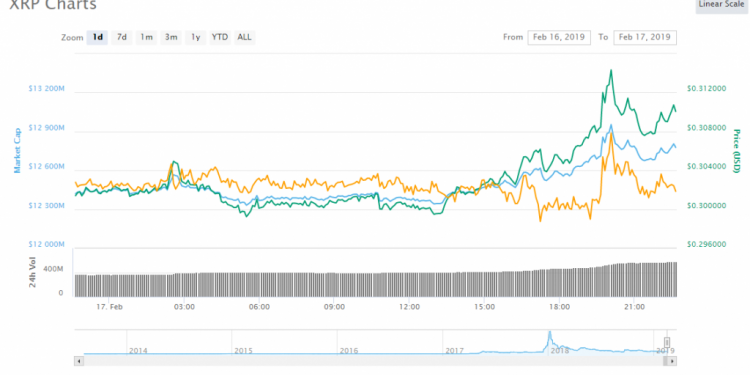
Task: Click the Market Cap axis title
Action: (17, 151)
